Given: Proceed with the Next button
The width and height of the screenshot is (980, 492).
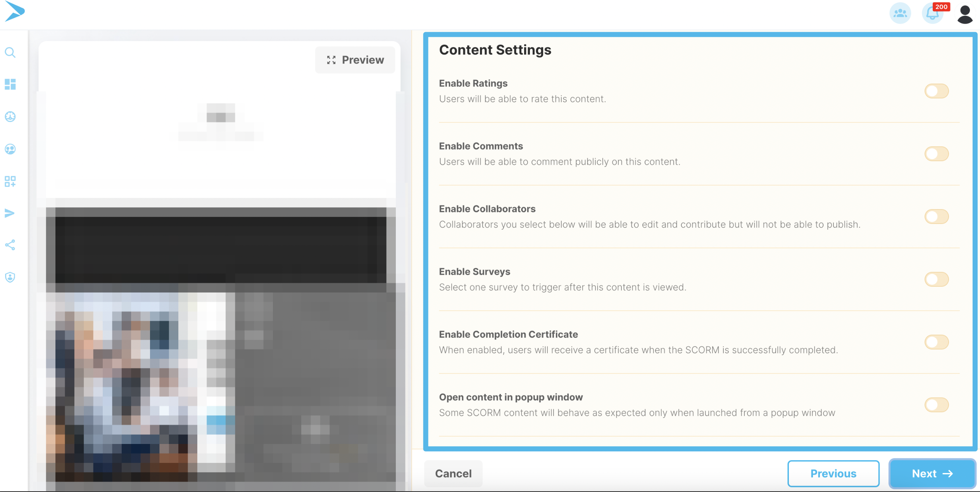Looking at the screenshot, I should [x=932, y=473].
